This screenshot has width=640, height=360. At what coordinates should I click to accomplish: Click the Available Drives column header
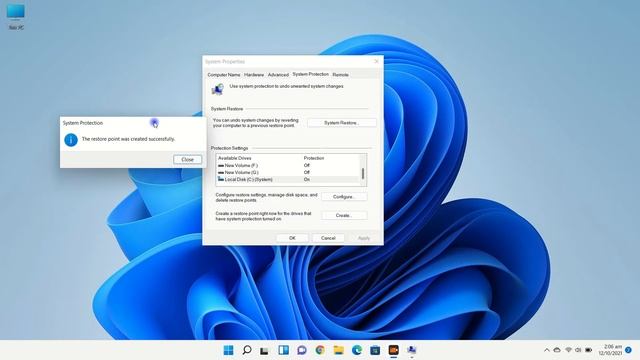tap(235, 158)
